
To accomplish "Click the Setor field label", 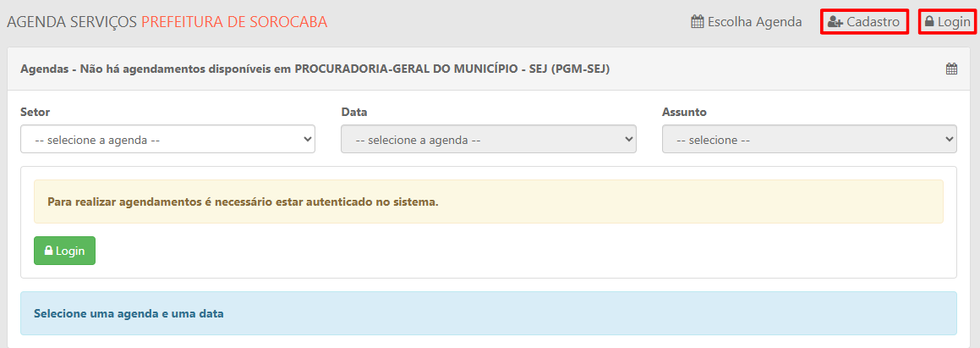I will 36,112.
